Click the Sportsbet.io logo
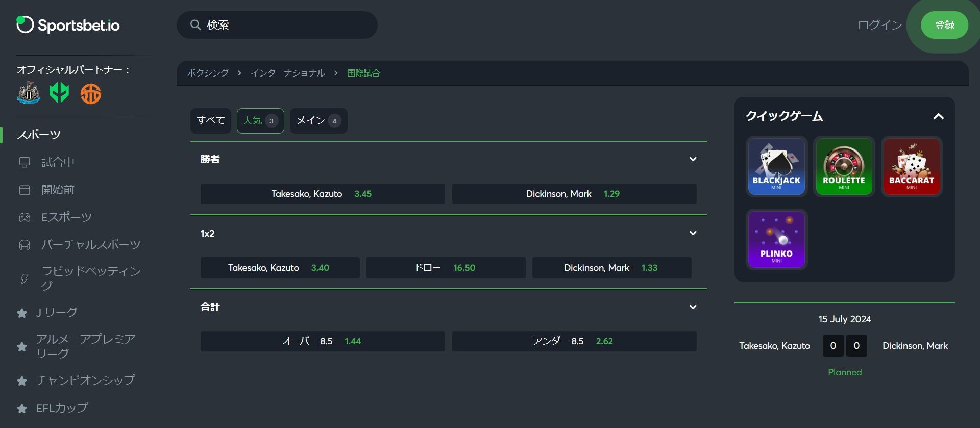The image size is (980, 428). (x=68, y=25)
